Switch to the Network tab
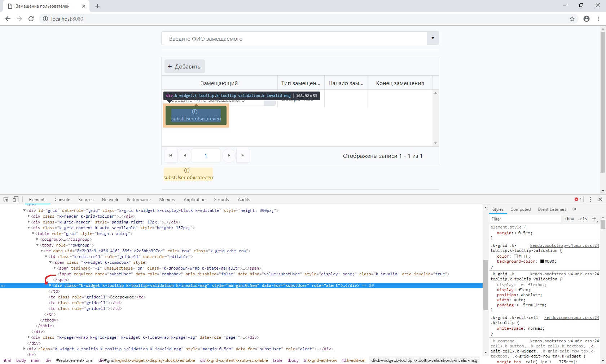 pos(110,199)
